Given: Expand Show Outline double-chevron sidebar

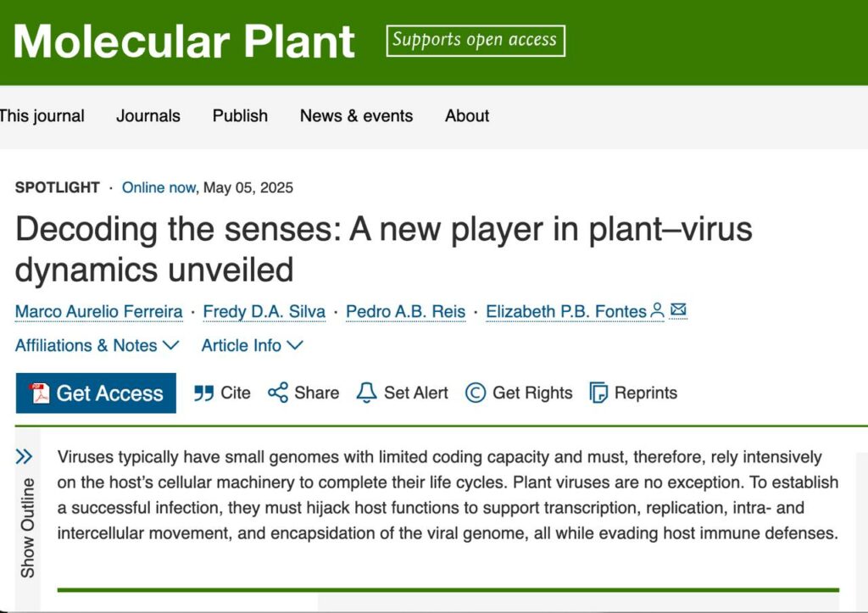Looking at the screenshot, I should [x=24, y=457].
